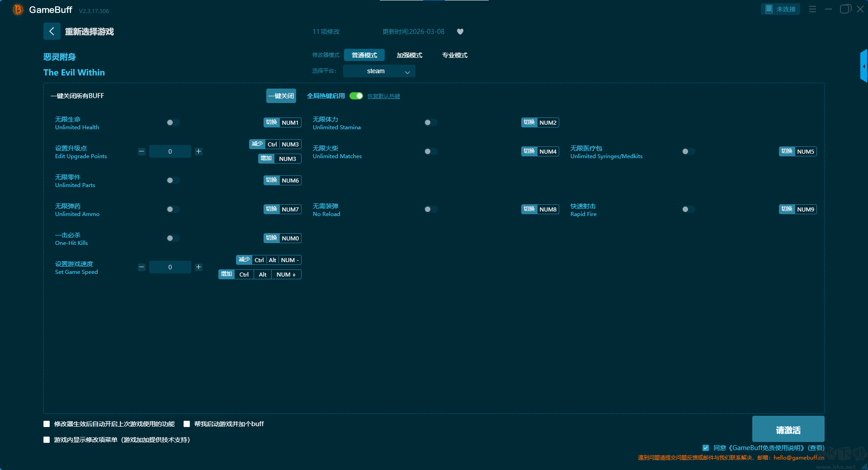The height and width of the screenshot is (470, 868).
Task: Turn off global hotkey switch 全局热键启用
Action: coord(356,96)
